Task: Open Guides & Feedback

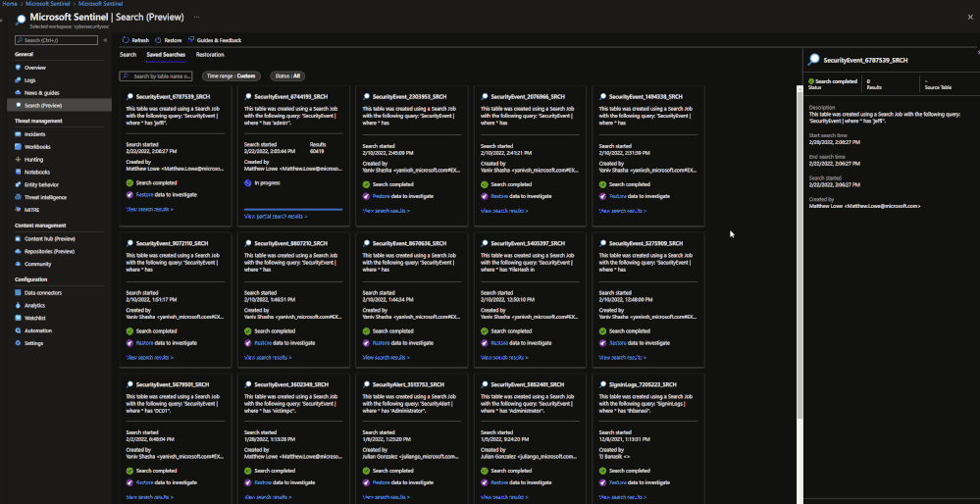Action: tap(215, 40)
